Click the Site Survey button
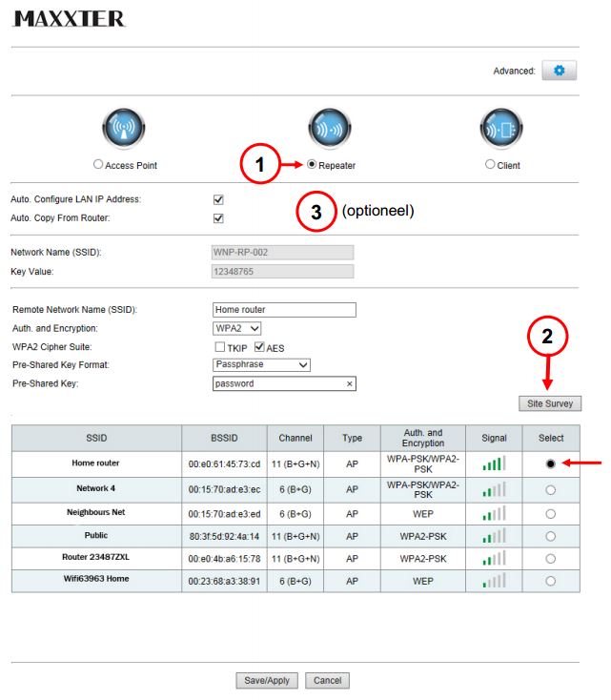Screen dimensions: 611x700 (x=550, y=403)
